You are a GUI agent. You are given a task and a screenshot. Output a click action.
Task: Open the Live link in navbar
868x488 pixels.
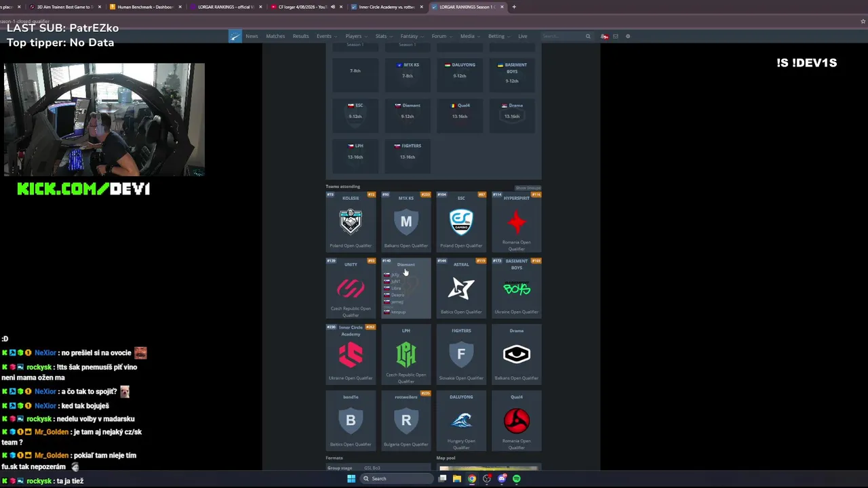point(522,36)
